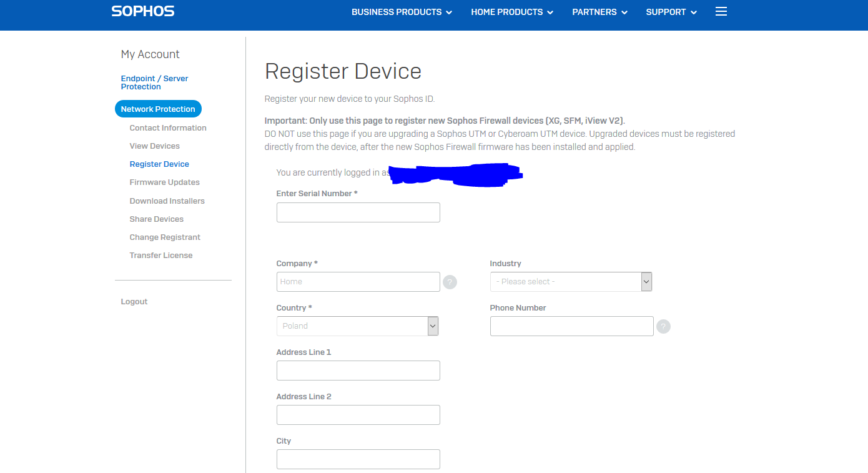Click the City input field
This screenshot has height=473, width=868.
click(x=358, y=459)
